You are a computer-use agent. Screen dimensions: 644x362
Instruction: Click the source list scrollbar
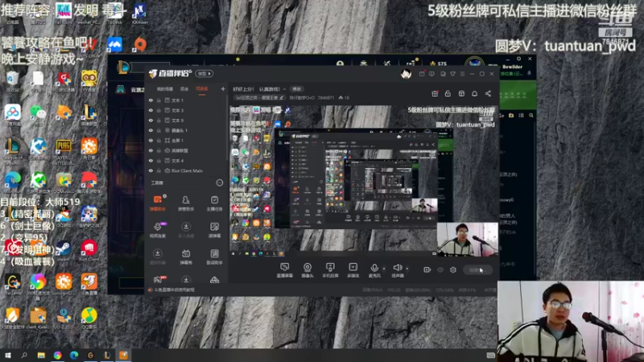pos(227,128)
